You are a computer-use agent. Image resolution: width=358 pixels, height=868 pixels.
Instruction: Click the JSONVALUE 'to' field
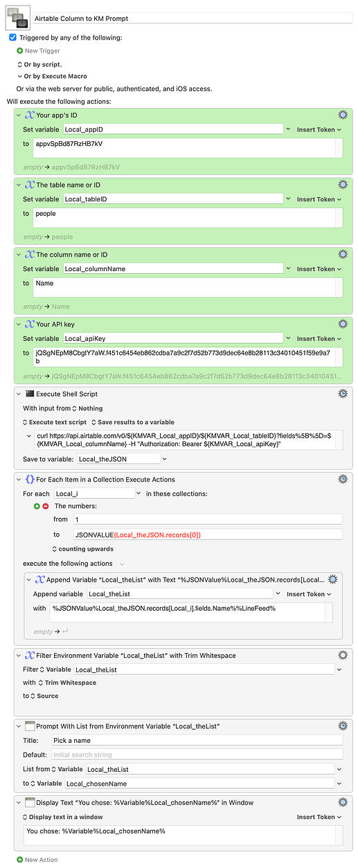tap(208, 535)
